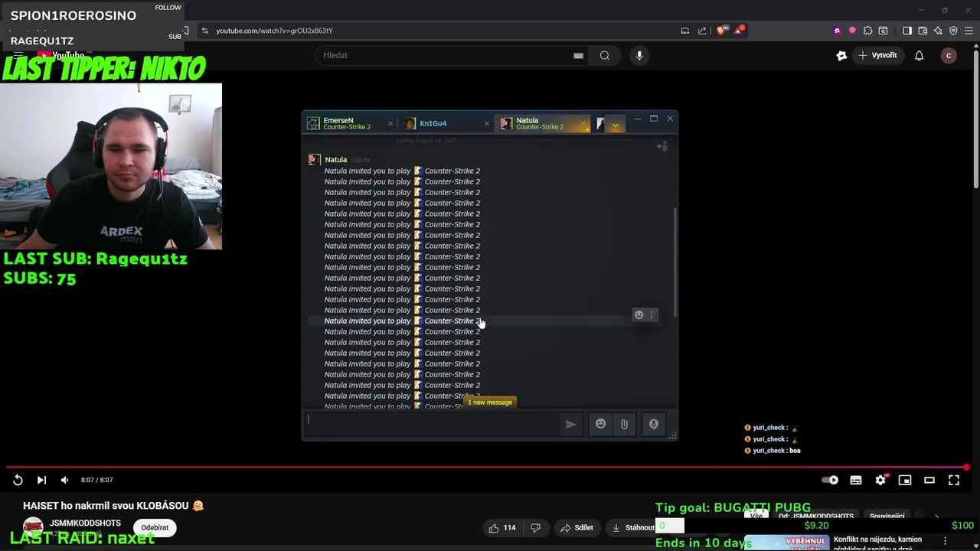The height and width of the screenshot is (551, 980).
Task: Toggle subtitles on the YouTube player
Action: click(x=856, y=480)
